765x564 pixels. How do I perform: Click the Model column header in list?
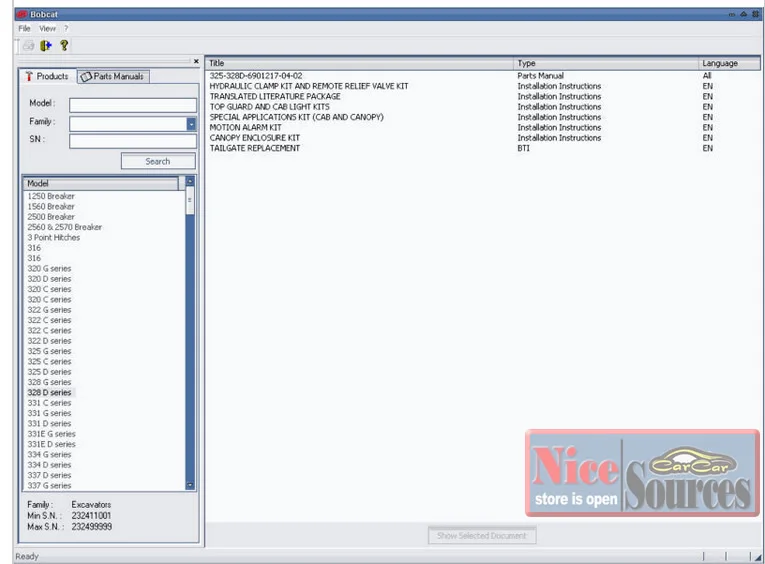pos(101,183)
